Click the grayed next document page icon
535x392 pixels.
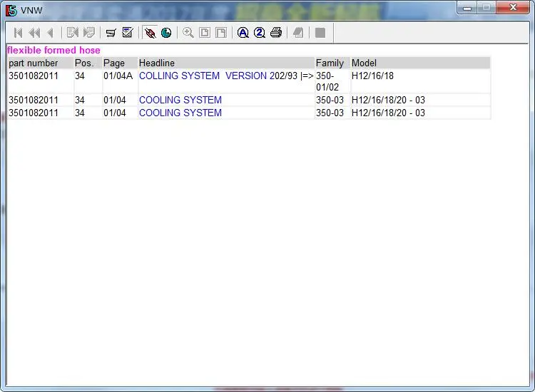click(88, 33)
